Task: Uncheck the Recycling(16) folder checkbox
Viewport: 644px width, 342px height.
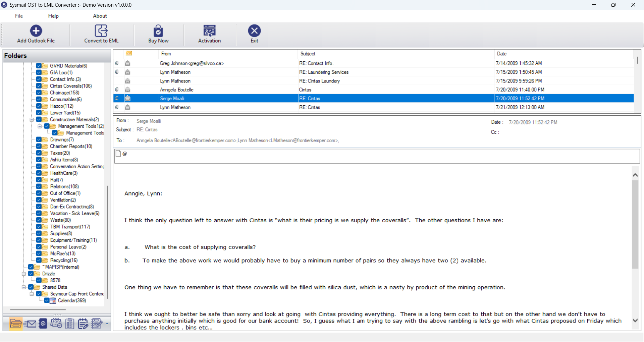Action: point(39,260)
